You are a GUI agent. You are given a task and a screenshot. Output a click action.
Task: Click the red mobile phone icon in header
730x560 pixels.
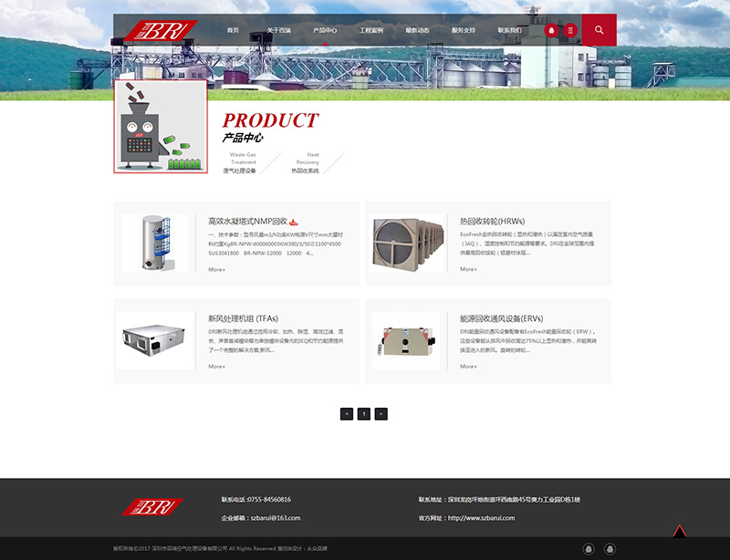[x=570, y=30]
